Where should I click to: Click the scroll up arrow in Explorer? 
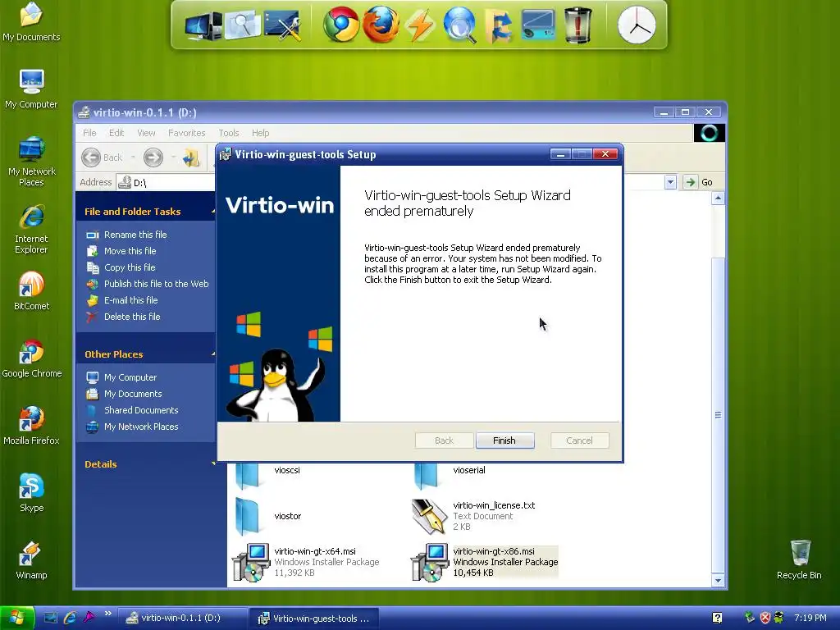pyautogui.click(x=718, y=199)
